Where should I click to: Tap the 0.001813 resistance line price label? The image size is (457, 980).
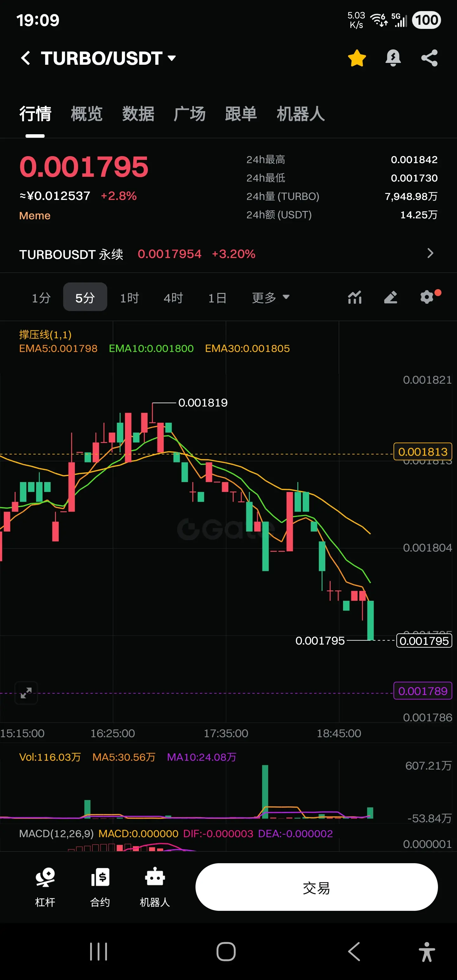(x=423, y=452)
